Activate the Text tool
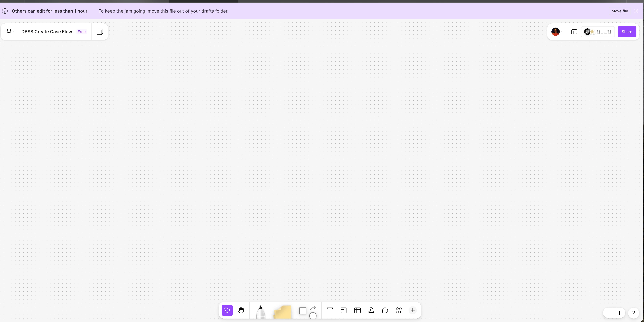 click(x=330, y=310)
